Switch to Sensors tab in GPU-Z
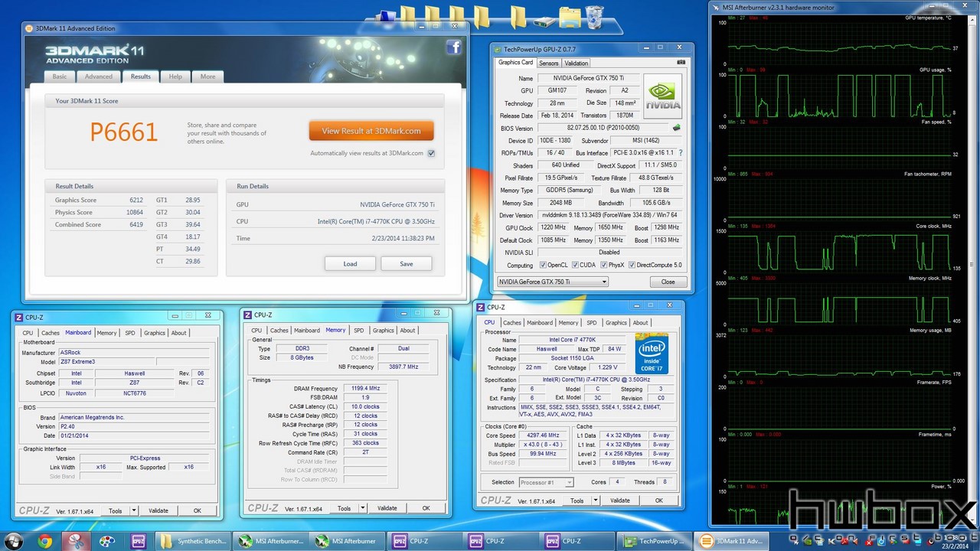980x551 pixels. pyautogui.click(x=548, y=64)
